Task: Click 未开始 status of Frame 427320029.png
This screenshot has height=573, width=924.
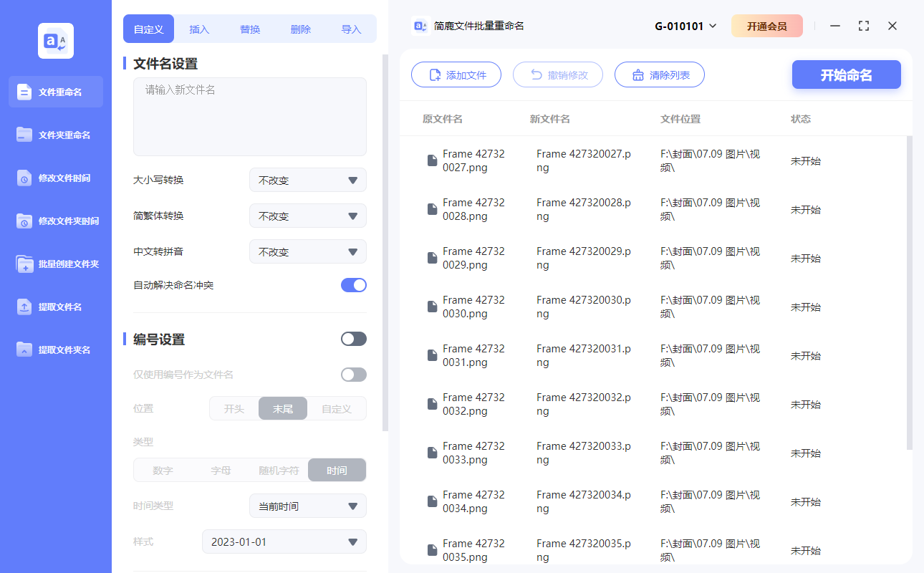Action: [806, 258]
